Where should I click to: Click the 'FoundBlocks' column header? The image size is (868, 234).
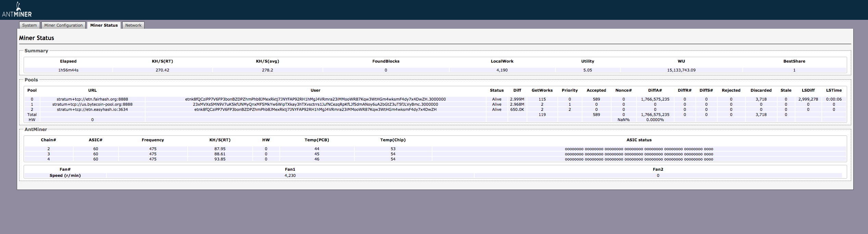coord(386,61)
